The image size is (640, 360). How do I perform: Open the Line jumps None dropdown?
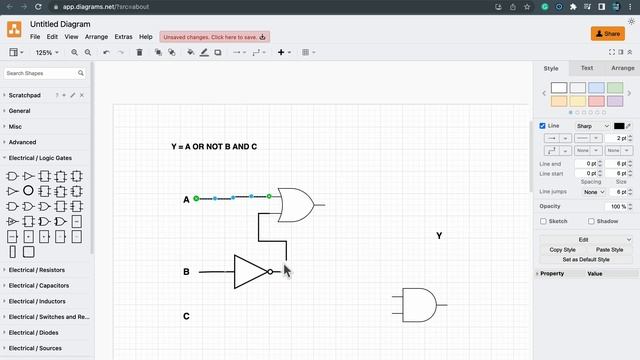(x=593, y=192)
